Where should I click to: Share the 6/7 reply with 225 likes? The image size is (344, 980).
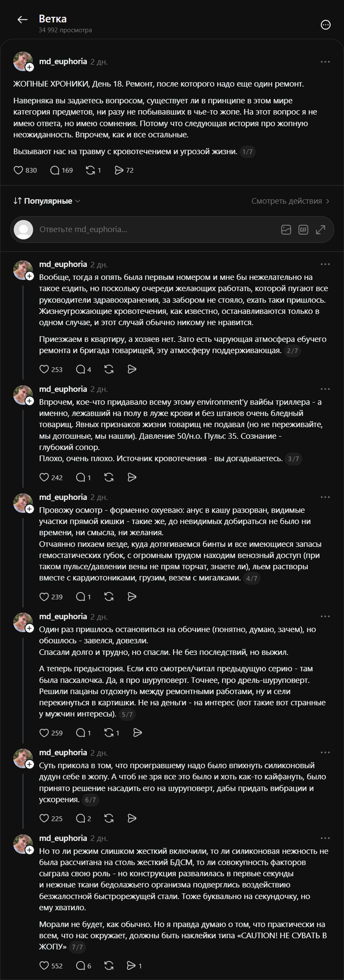click(132, 818)
